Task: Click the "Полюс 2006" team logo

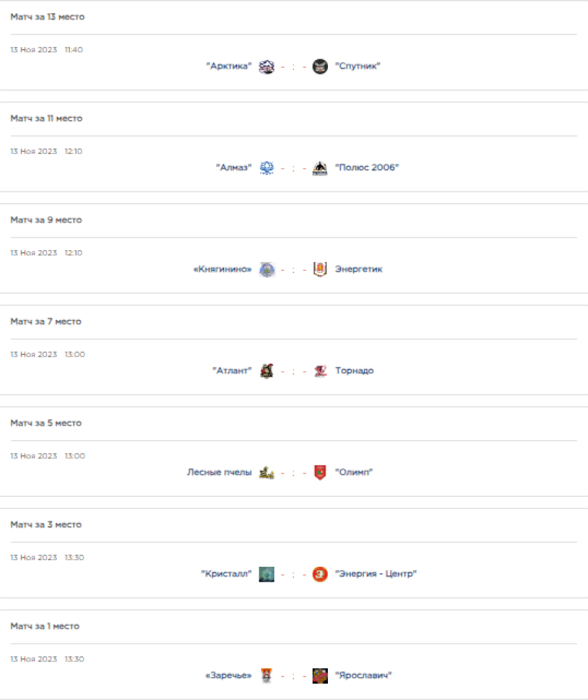Action: click(320, 168)
